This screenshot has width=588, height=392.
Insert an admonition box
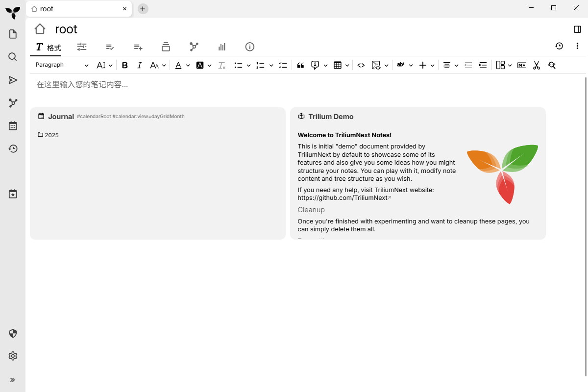[x=315, y=65]
